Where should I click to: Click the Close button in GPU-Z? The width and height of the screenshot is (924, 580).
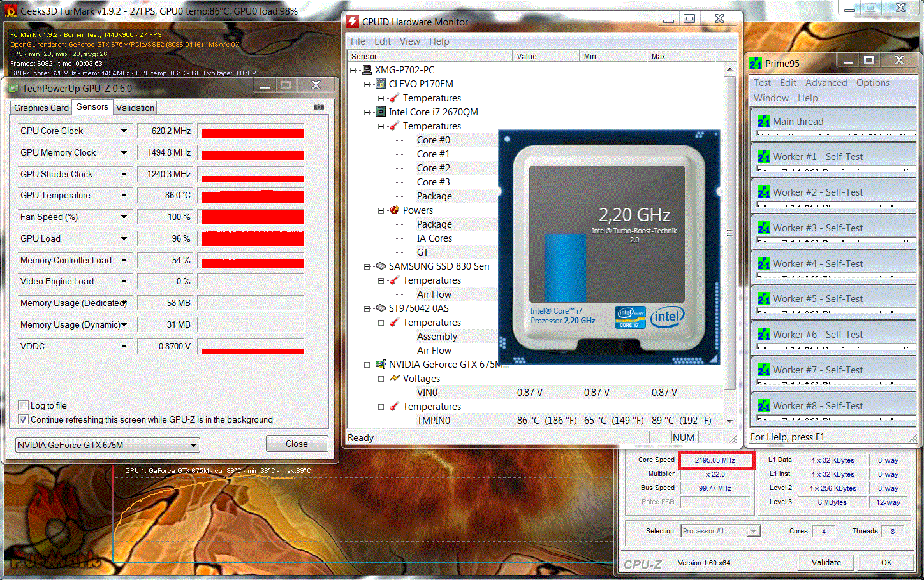(297, 444)
